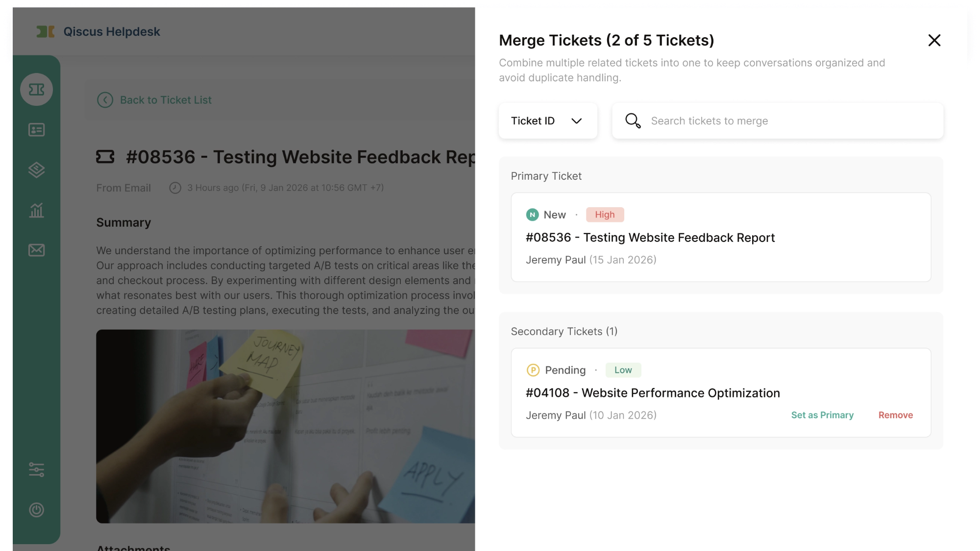
Task: Open the sticky notes summary image
Action: 285,426
